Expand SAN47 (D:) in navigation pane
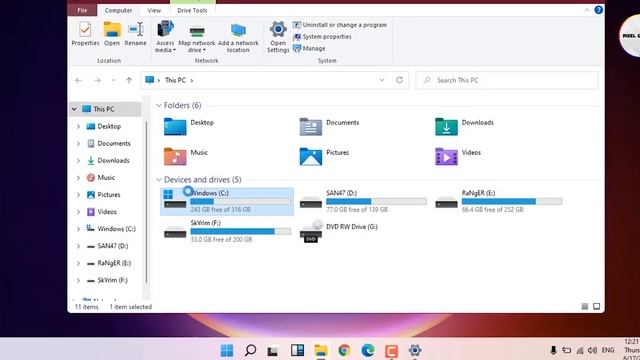Image resolution: width=640 pixels, height=360 pixels. [x=78, y=246]
